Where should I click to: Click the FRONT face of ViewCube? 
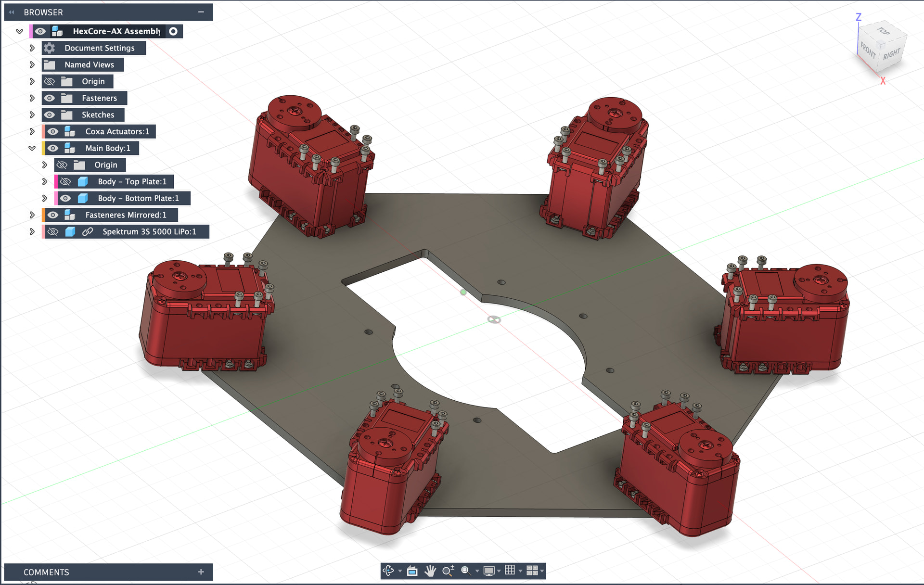click(x=868, y=51)
